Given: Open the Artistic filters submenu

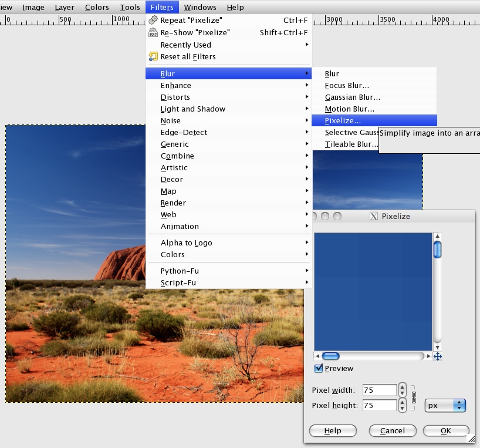Looking at the screenshot, I should click(229, 167).
